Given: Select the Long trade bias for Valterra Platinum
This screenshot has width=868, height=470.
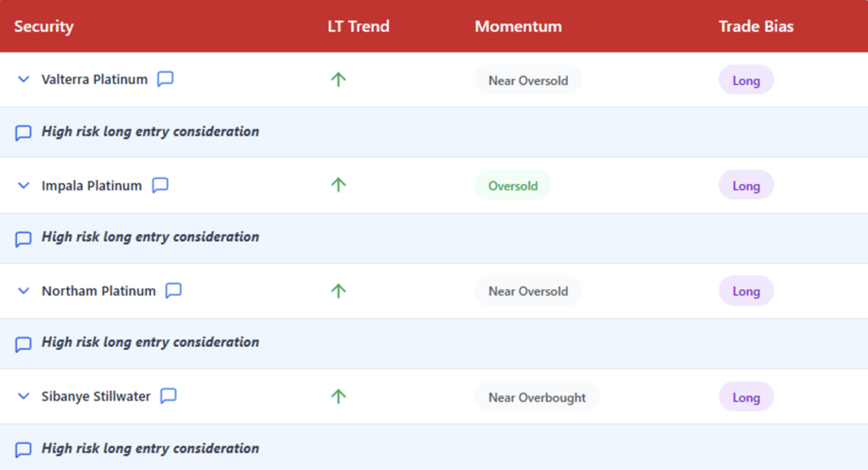Looking at the screenshot, I should (x=746, y=81).
